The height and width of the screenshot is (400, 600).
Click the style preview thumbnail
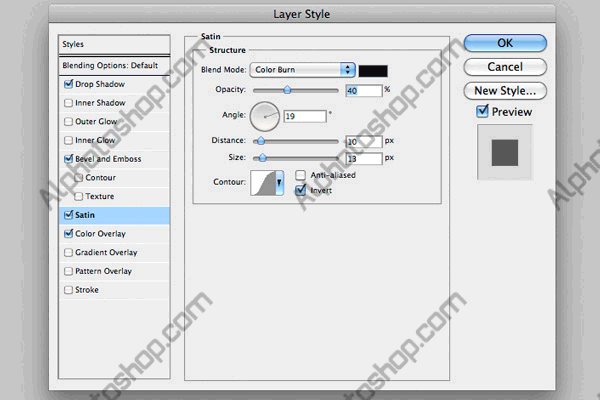click(505, 152)
